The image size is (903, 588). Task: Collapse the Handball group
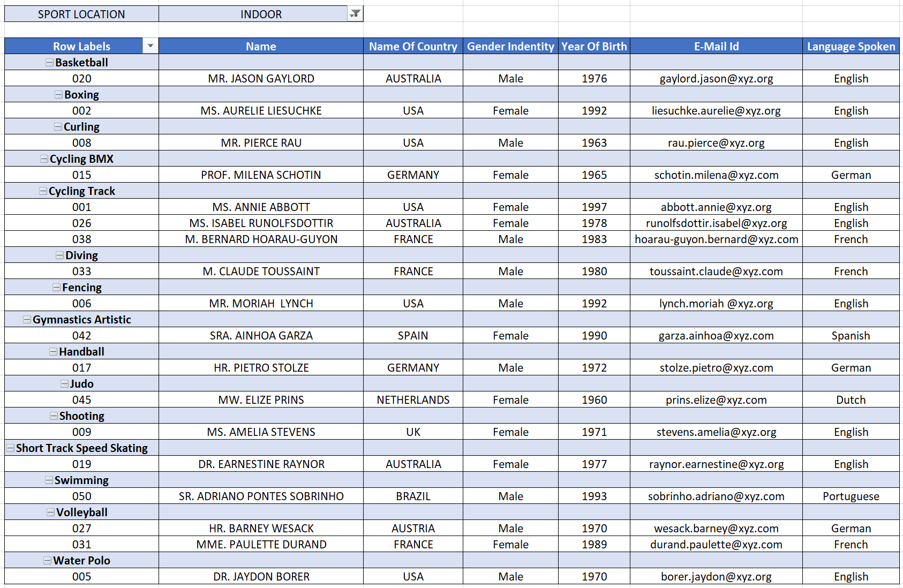53,352
